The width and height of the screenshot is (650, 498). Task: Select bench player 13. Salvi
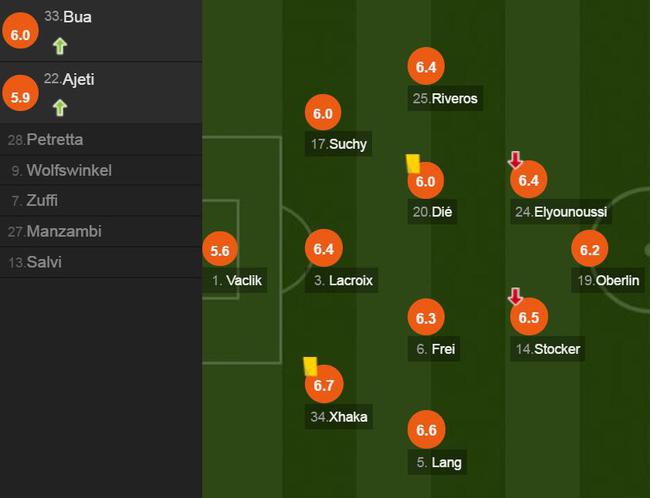[x=101, y=262]
